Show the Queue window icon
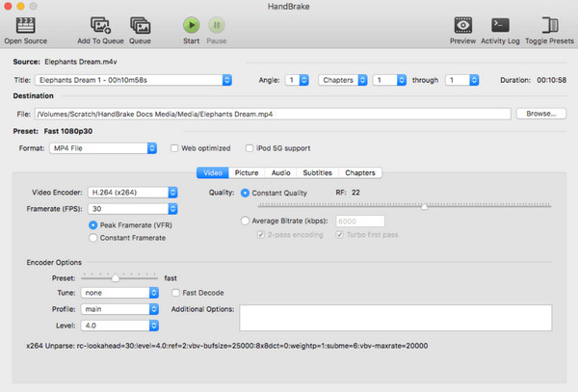Viewport: 578px width, 392px height. coord(140,25)
